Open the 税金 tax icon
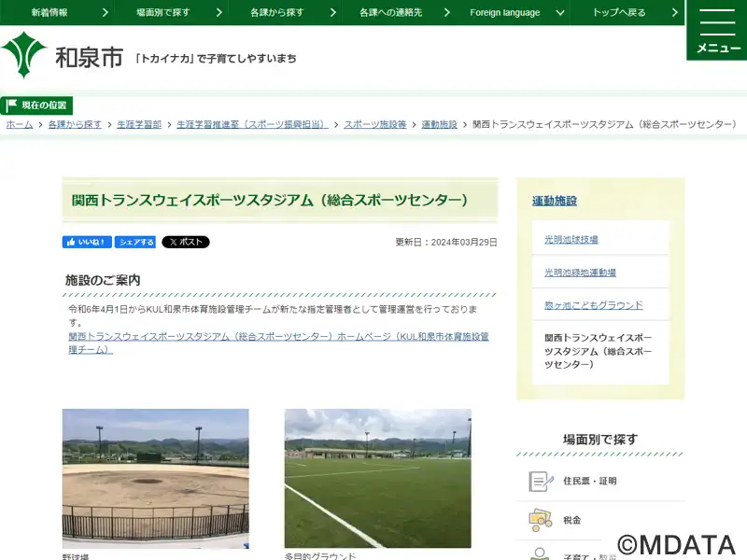This screenshot has height=560, width=747. tap(541, 520)
